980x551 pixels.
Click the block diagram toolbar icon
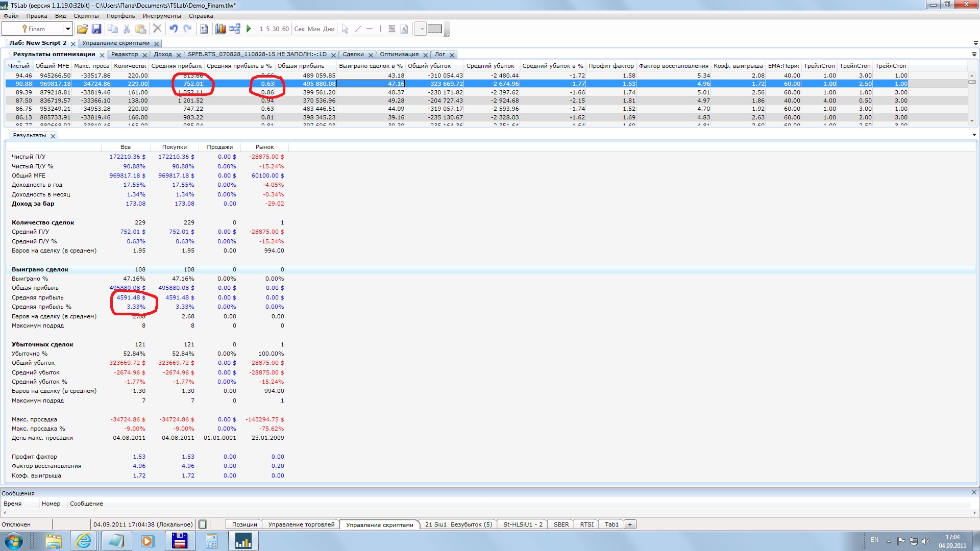tap(235, 29)
